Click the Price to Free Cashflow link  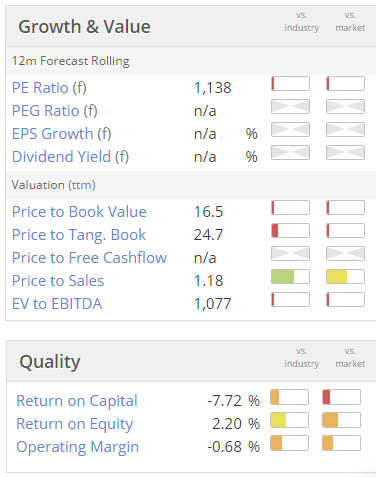tap(89, 258)
